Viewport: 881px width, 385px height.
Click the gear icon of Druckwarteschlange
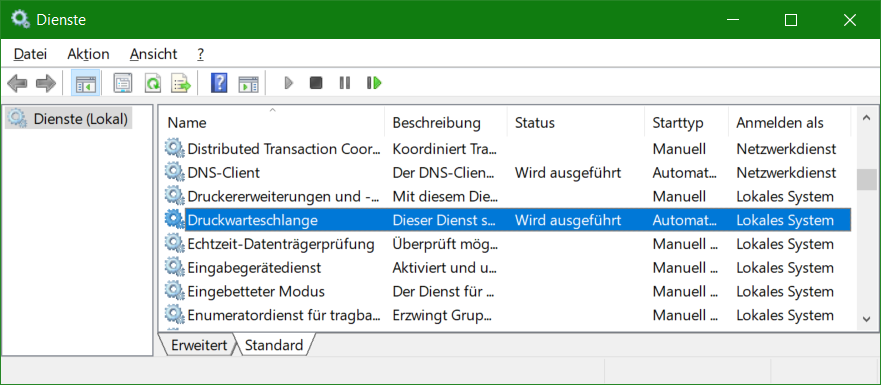pyautogui.click(x=175, y=220)
